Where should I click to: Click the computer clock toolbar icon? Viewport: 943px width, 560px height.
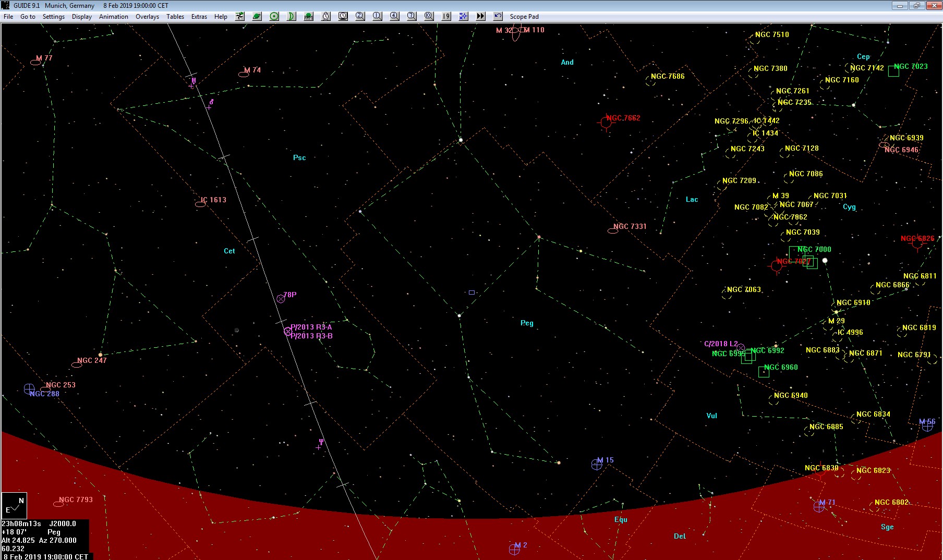[x=343, y=16]
